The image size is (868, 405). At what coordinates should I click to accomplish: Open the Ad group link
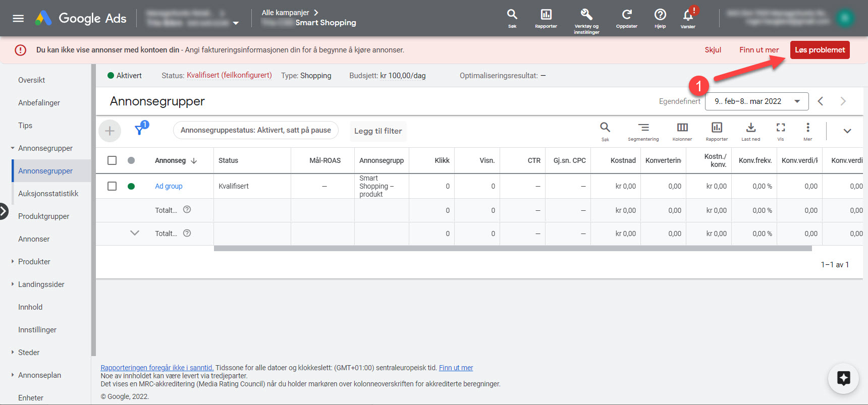pos(169,186)
